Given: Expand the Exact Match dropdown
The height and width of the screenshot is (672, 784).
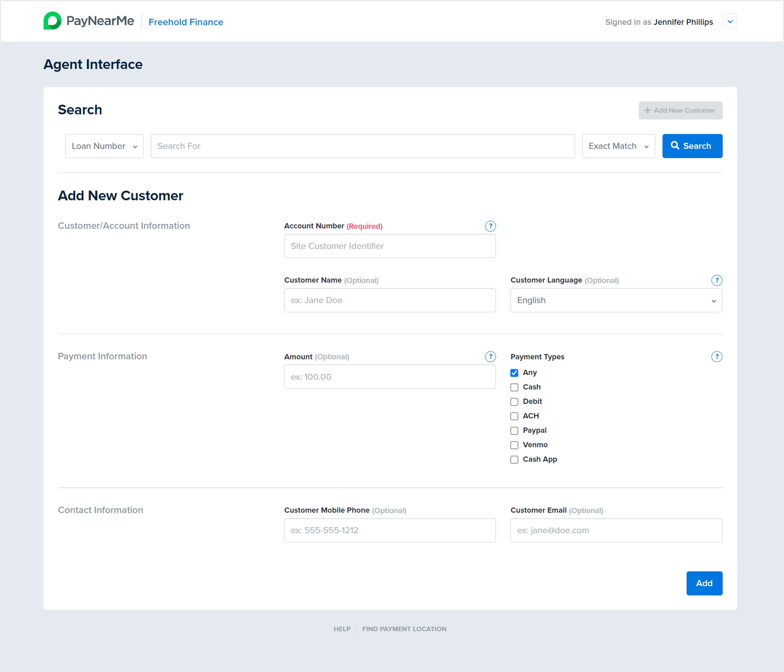Looking at the screenshot, I should click(x=618, y=146).
